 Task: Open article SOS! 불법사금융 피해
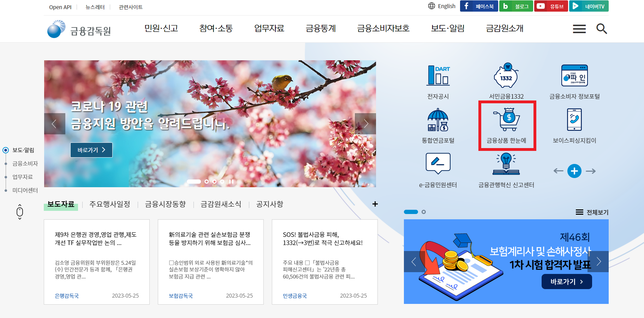pyautogui.click(x=323, y=239)
